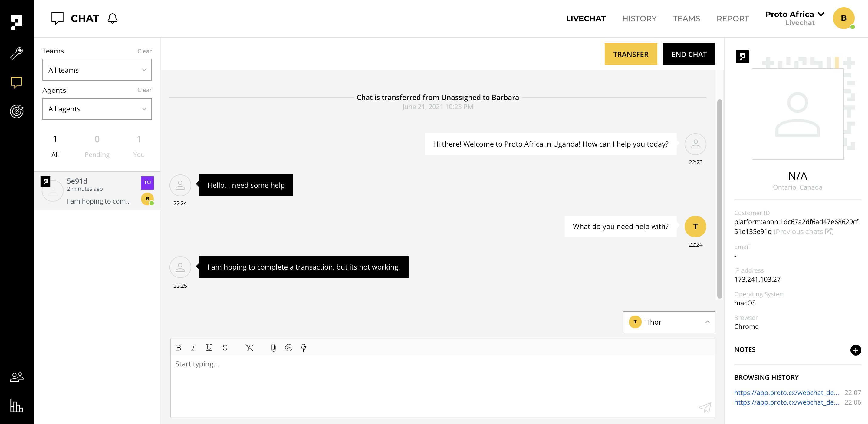Expand the All teams dropdown

[x=97, y=70]
